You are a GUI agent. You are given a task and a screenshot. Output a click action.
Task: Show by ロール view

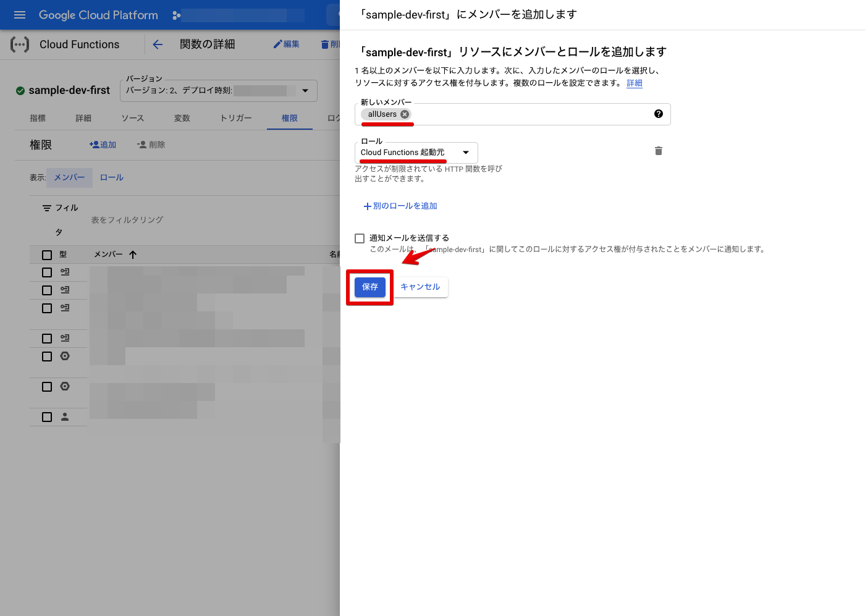point(112,177)
